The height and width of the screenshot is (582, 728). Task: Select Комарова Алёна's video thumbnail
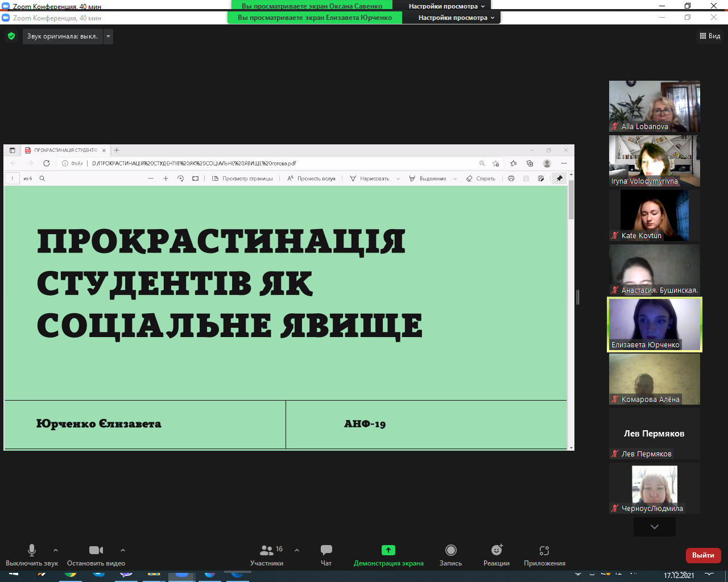(x=655, y=379)
